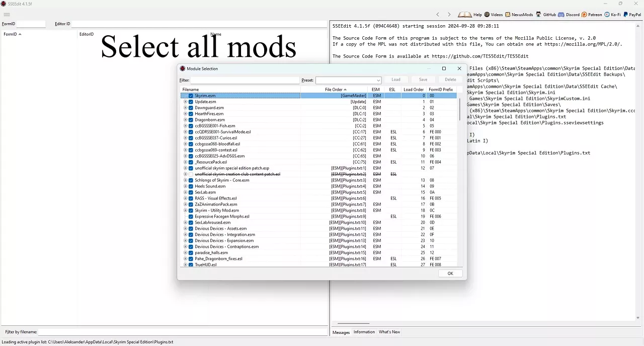This screenshot has height=346, width=644.
Task: Select the ccbgssse068-bloodfall.esl file name
Action: [217, 144]
